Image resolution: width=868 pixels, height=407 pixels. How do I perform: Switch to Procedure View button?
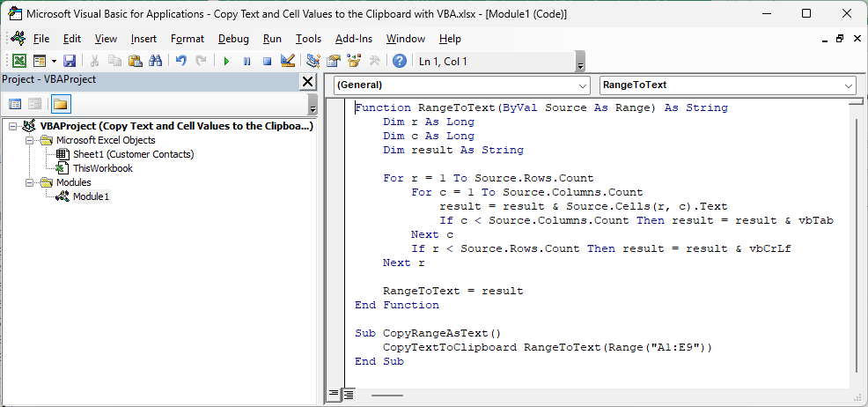tap(334, 395)
